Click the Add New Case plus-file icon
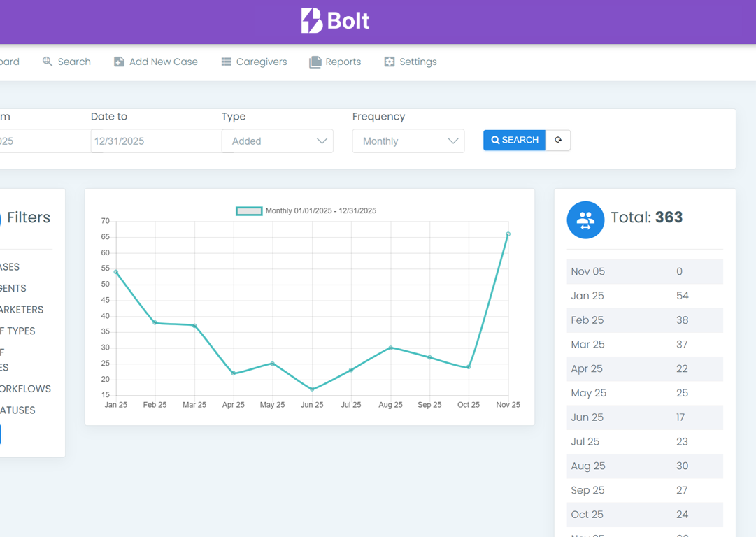 click(118, 62)
